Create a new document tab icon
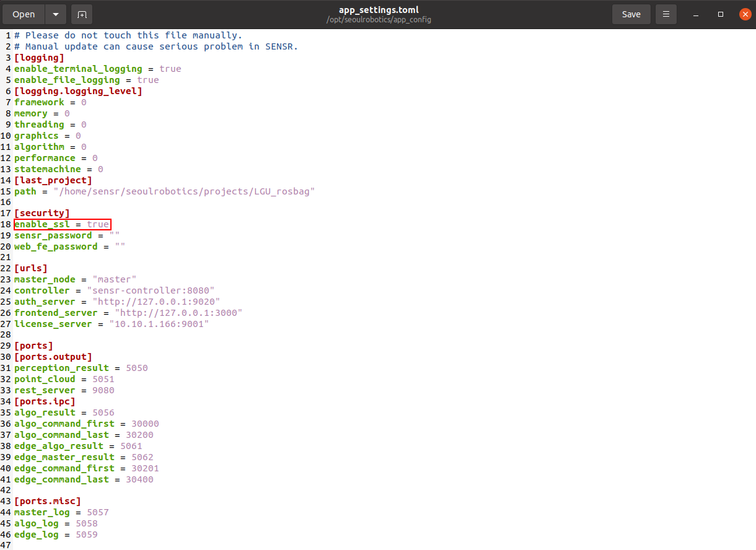Viewport: 756px width, 550px height. point(82,14)
